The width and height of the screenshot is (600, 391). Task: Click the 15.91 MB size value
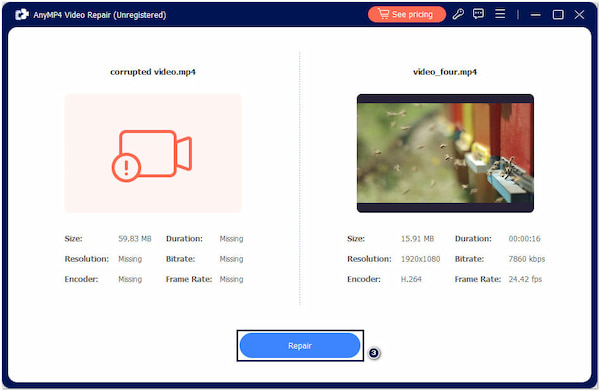pyautogui.click(x=417, y=239)
